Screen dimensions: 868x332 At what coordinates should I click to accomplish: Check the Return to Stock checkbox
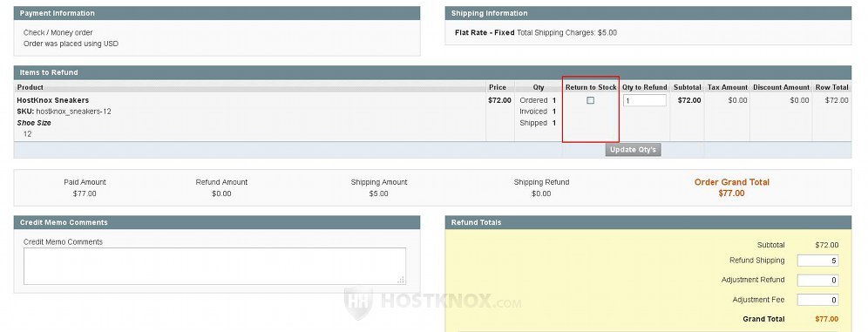[590, 100]
